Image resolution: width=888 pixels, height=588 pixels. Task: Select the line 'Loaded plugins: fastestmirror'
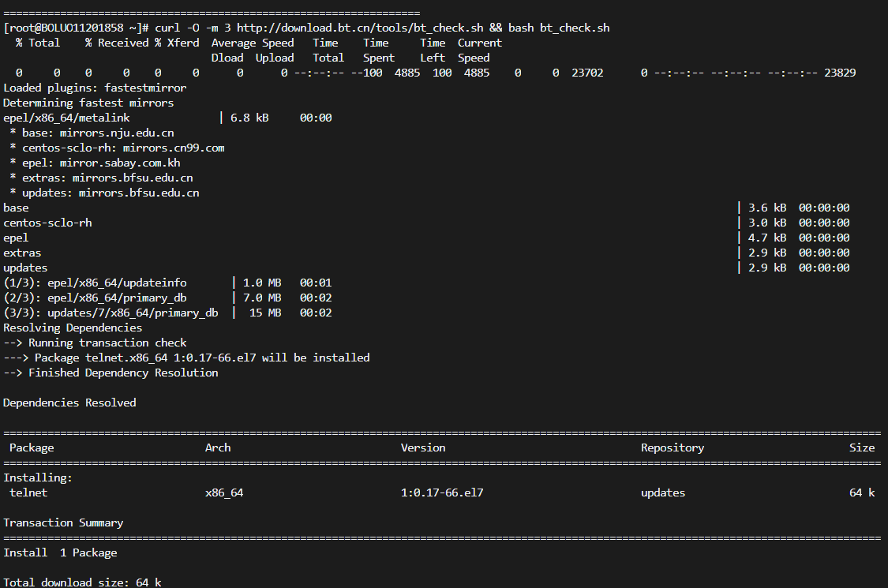[x=95, y=88]
